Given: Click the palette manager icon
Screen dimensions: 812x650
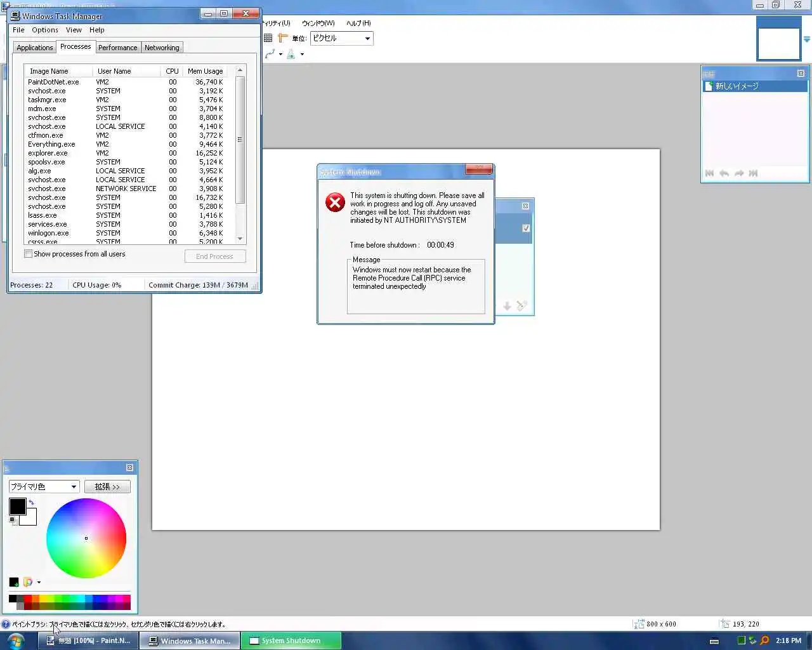Looking at the screenshot, I should pyautogui.click(x=28, y=582).
